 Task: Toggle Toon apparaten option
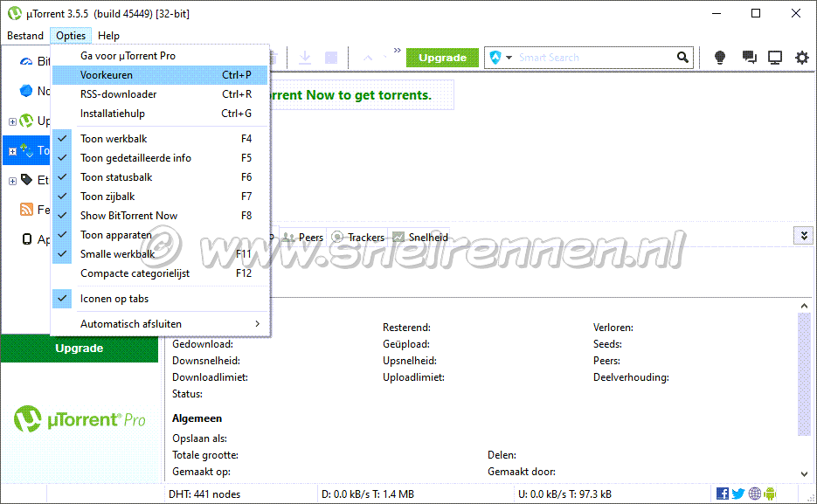[x=160, y=235]
